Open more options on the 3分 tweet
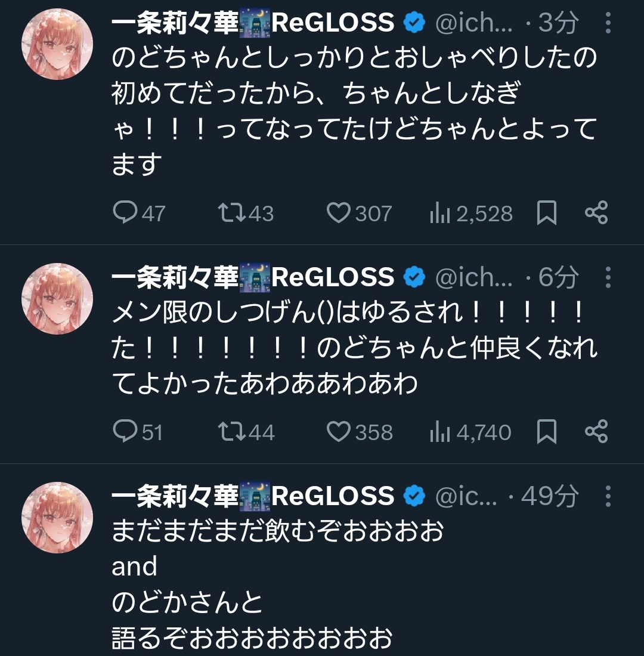 pos(608,23)
